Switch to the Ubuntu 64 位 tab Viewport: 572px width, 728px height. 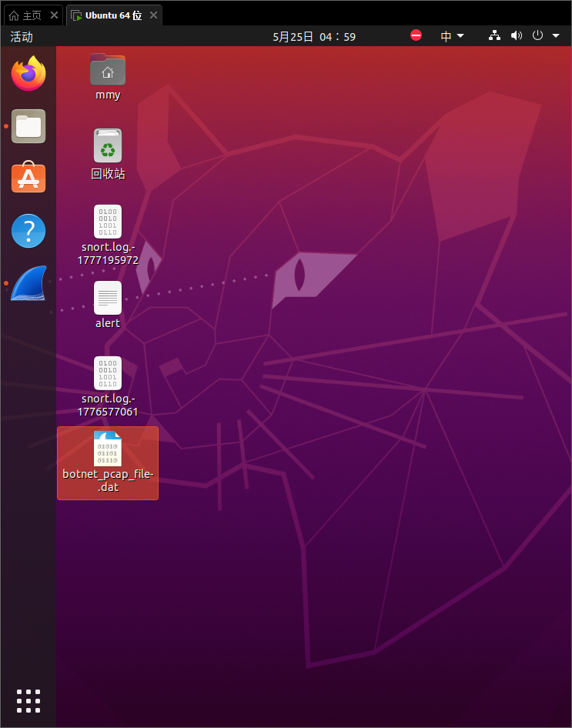[114, 15]
